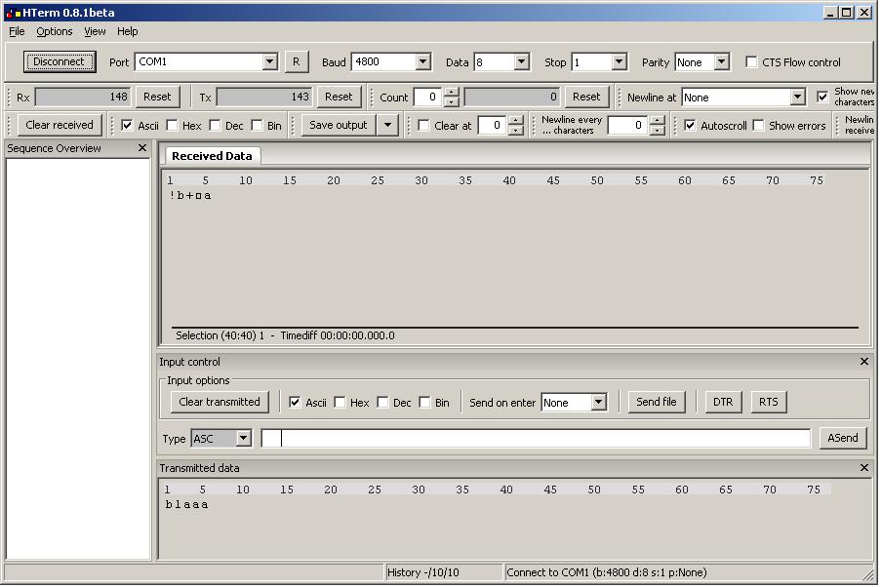This screenshot has height=588, width=881.
Task: Increase the Count spinner value
Action: pos(451,92)
